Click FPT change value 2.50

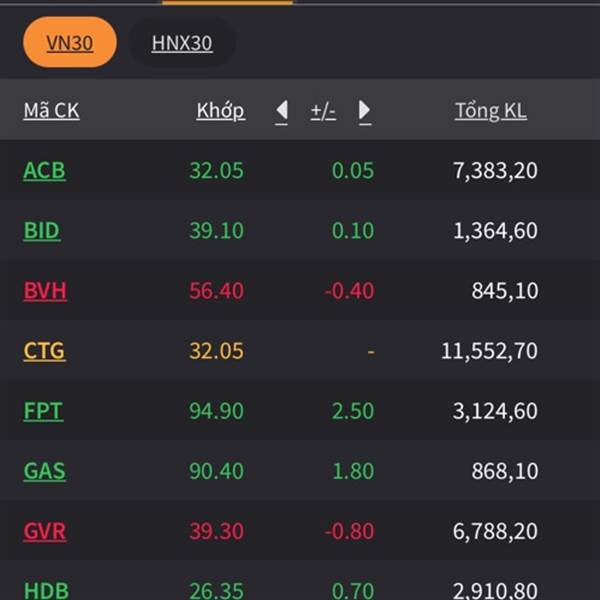(353, 411)
